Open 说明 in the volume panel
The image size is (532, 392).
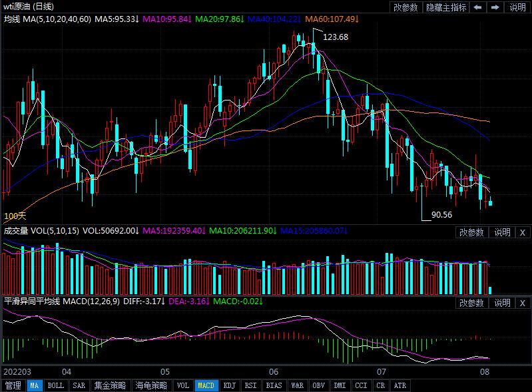click(x=501, y=232)
